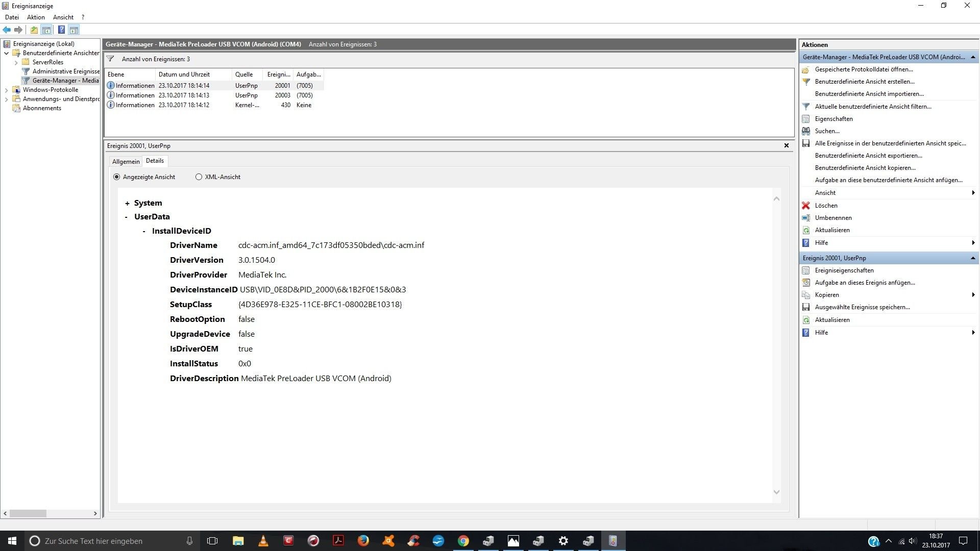980x551 pixels.
Task: Click the Umbenennen icon in Aktionen
Action: click(x=806, y=217)
